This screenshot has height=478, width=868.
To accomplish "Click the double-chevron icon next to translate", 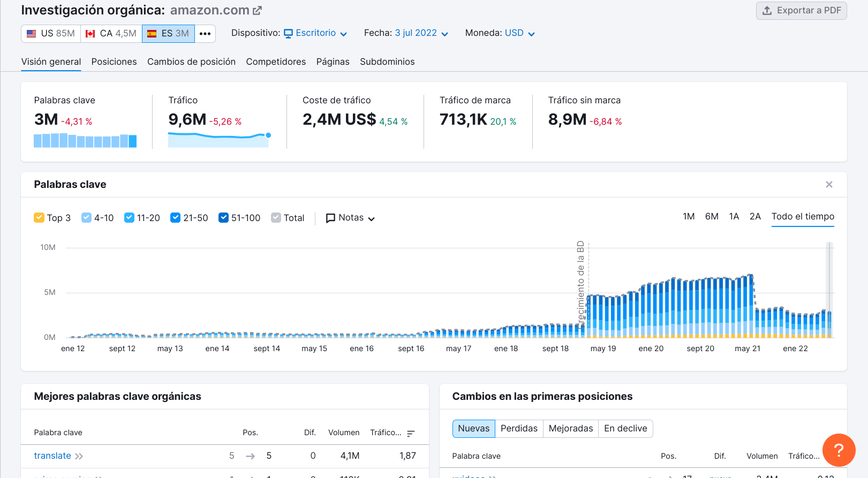I will pyautogui.click(x=79, y=456).
